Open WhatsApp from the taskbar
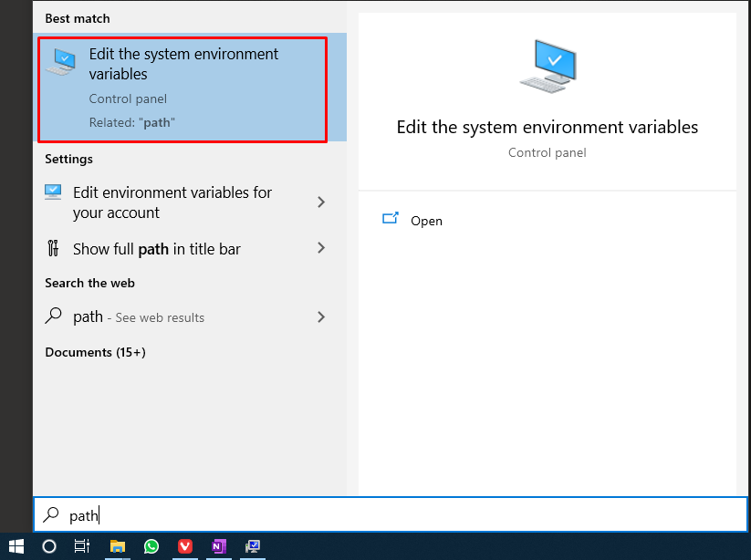The height and width of the screenshot is (560, 751). point(151,546)
